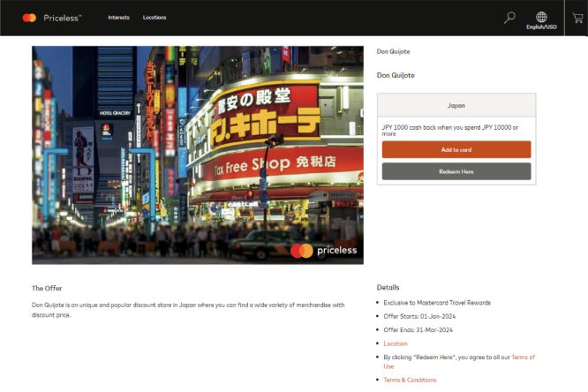Click the globe language icon
This screenshot has width=588, height=392.
point(541,17)
